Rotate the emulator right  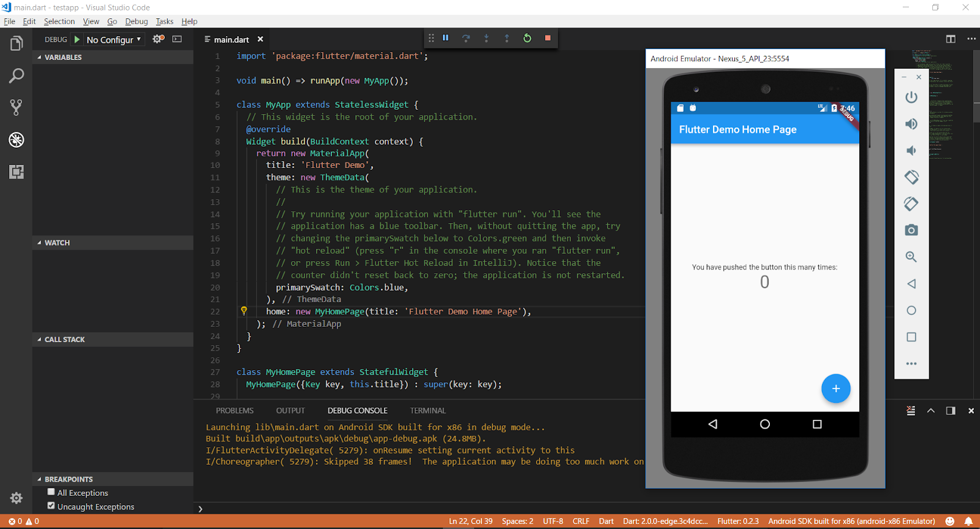[911, 204]
